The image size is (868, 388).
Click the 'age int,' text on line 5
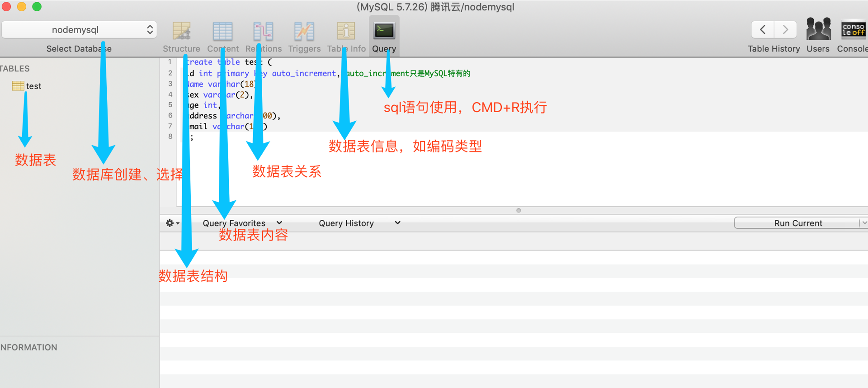pyautogui.click(x=203, y=105)
